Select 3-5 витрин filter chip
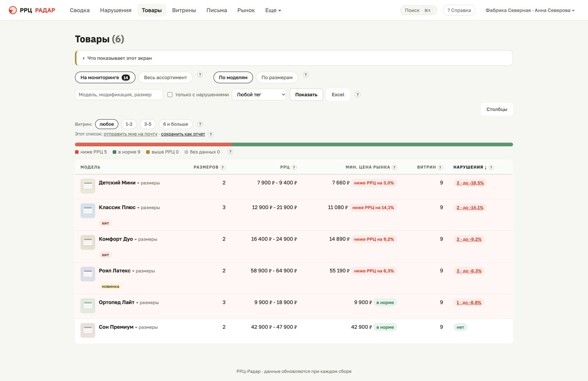588x381 pixels. 148,124
